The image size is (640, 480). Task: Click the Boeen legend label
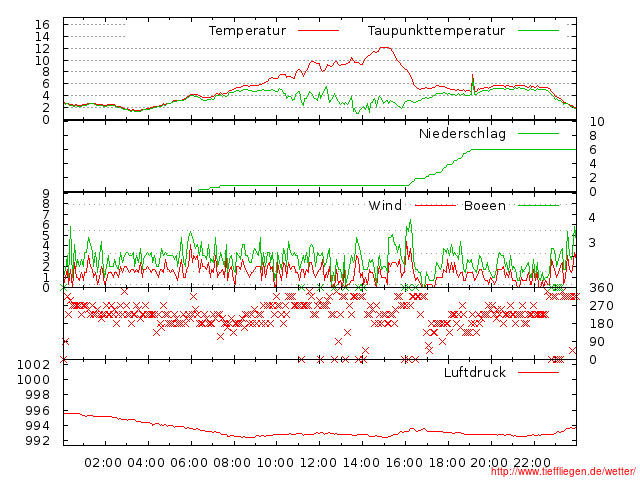(x=485, y=205)
